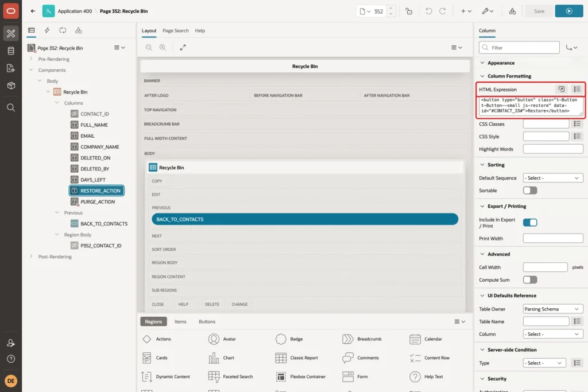Undo the last change
The height and width of the screenshot is (392, 588).
(428, 11)
